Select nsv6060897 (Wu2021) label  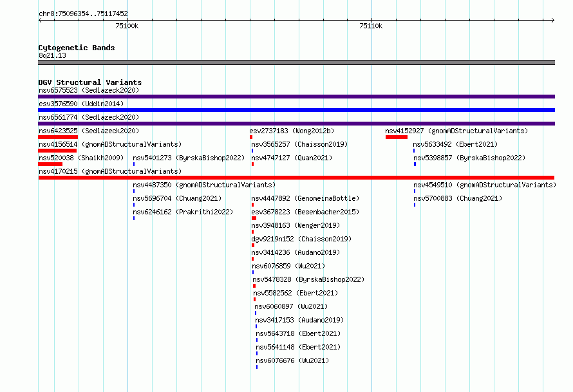pos(291,306)
